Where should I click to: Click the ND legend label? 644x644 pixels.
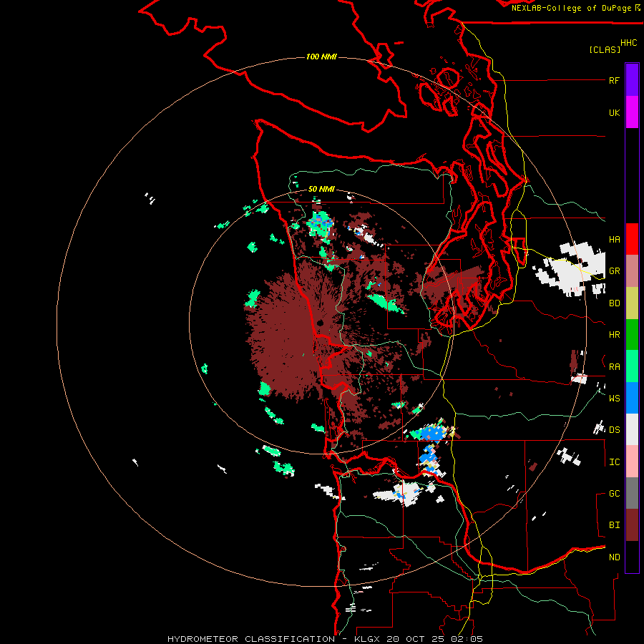pyautogui.click(x=614, y=557)
